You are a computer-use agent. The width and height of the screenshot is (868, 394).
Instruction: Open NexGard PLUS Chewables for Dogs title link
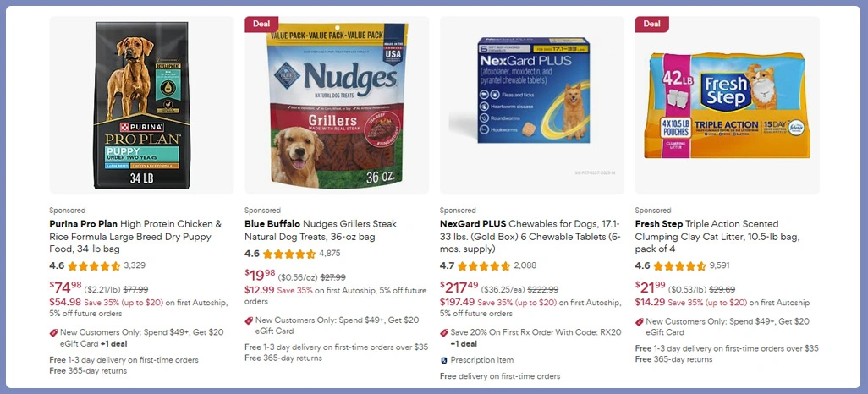(x=530, y=236)
